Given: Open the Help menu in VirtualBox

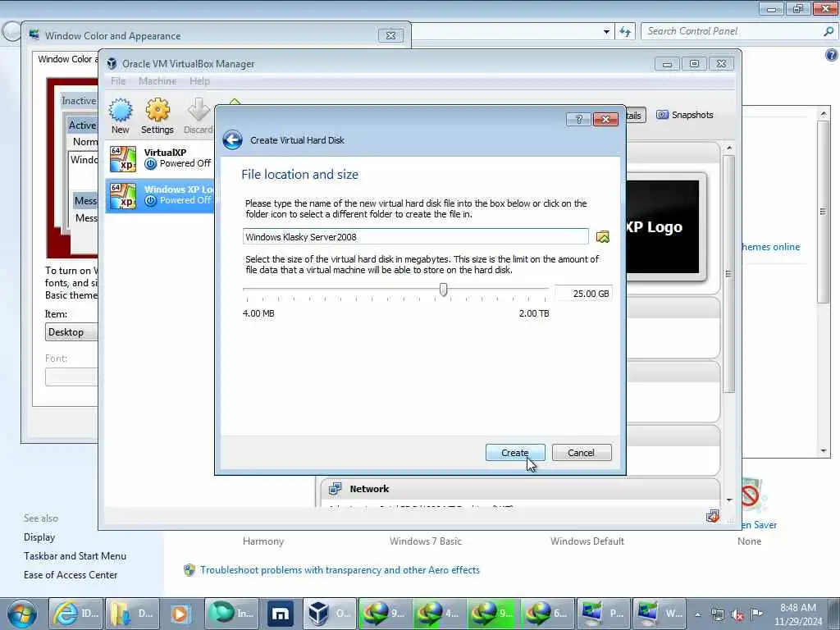Looking at the screenshot, I should 199,81.
